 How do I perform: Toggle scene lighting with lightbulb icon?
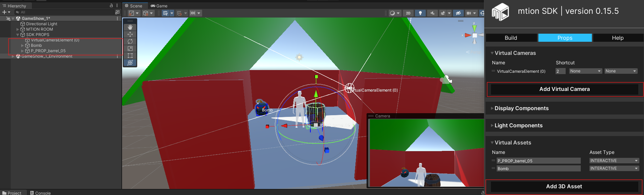pyautogui.click(x=420, y=13)
